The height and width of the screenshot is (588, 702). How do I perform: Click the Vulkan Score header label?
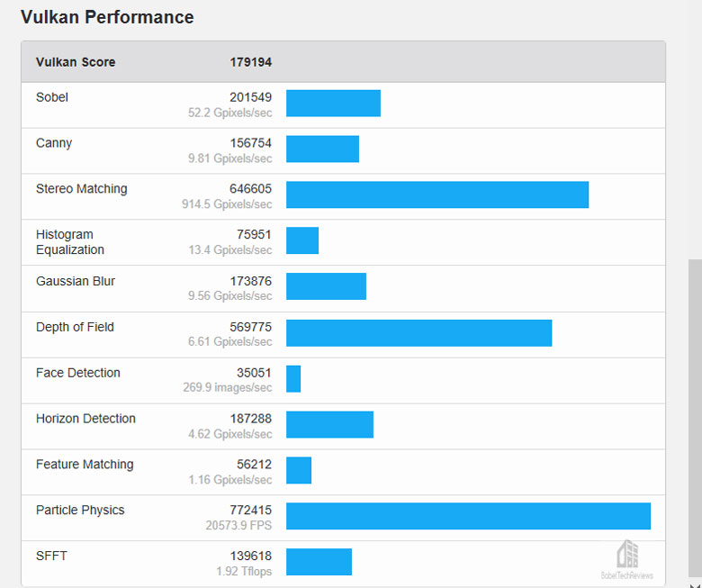pos(76,62)
